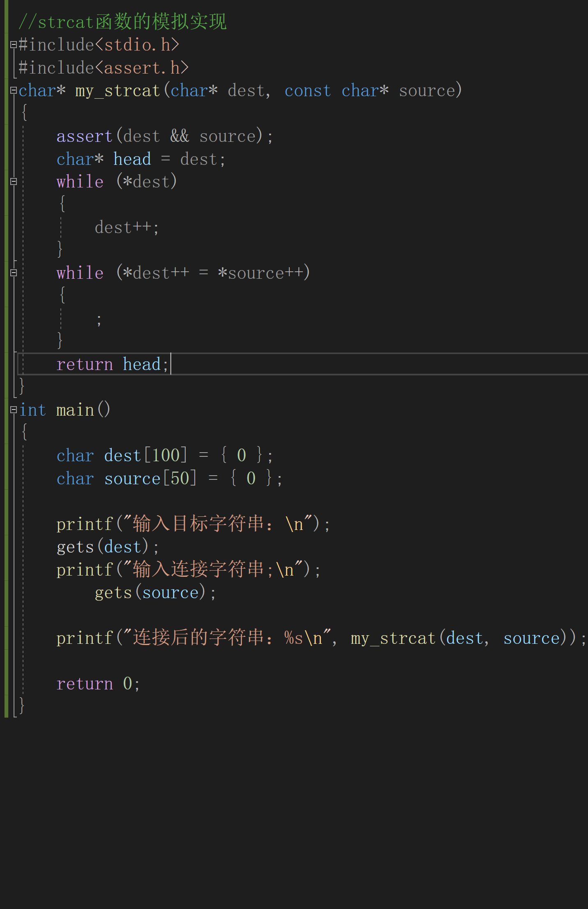Click the my_strcat function name in its definition
Image resolution: width=588 pixels, height=909 pixels.
118,90
